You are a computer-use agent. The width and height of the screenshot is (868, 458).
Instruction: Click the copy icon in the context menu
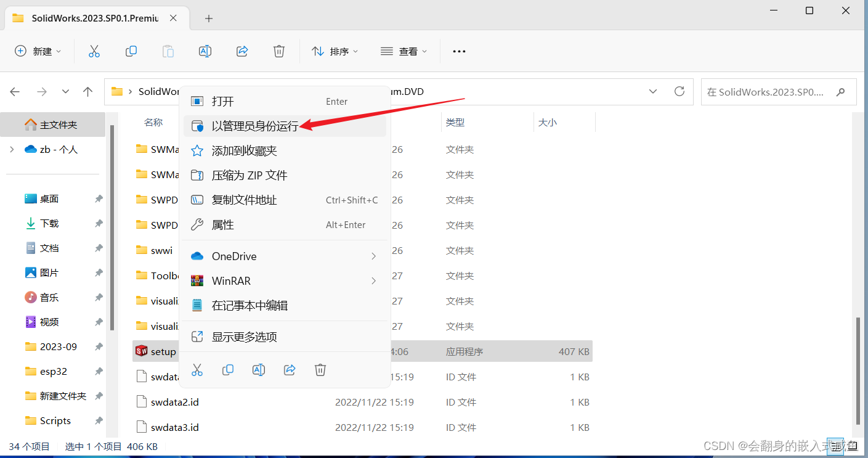tap(228, 370)
